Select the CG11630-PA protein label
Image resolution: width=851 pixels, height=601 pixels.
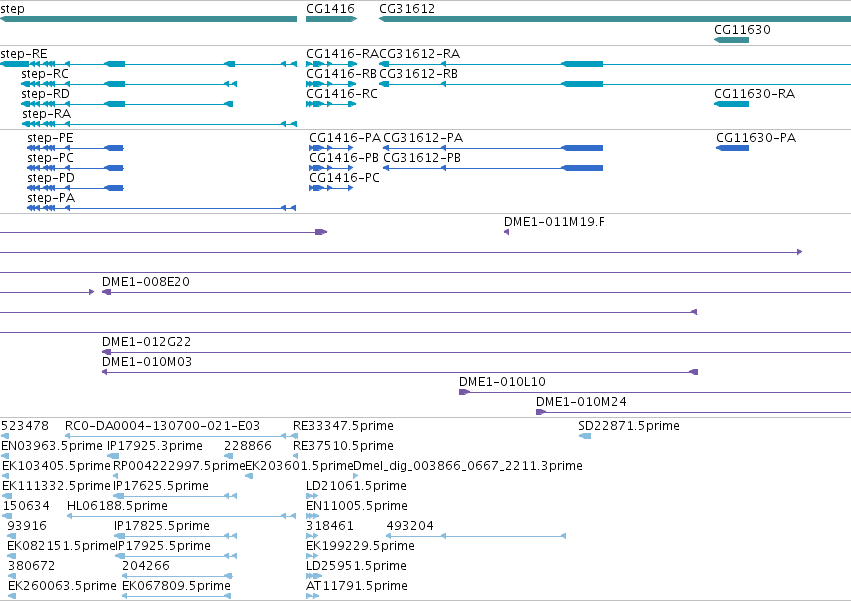pos(756,138)
